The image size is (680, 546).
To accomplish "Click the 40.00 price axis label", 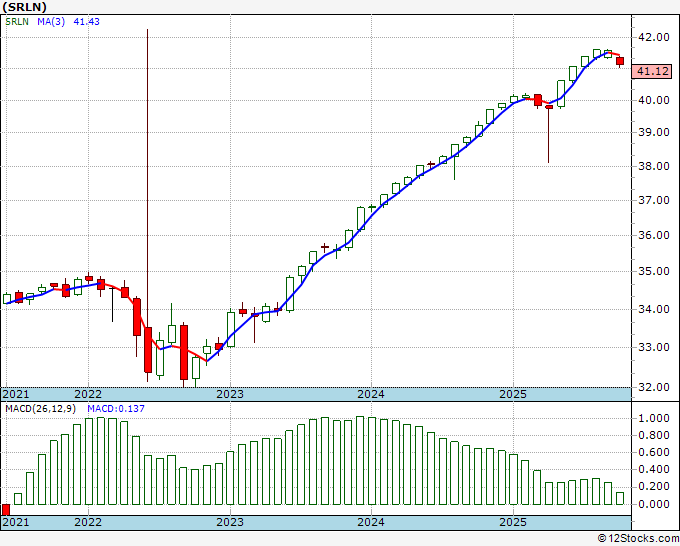I will [x=654, y=100].
